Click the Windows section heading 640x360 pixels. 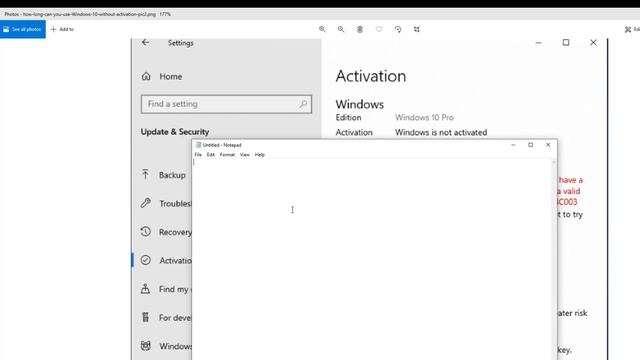(x=360, y=104)
